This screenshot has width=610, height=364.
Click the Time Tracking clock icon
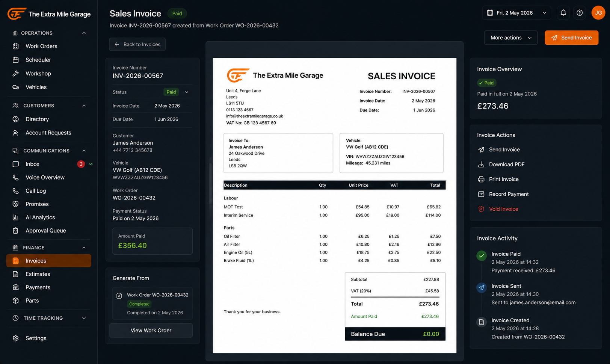pos(15,318)
